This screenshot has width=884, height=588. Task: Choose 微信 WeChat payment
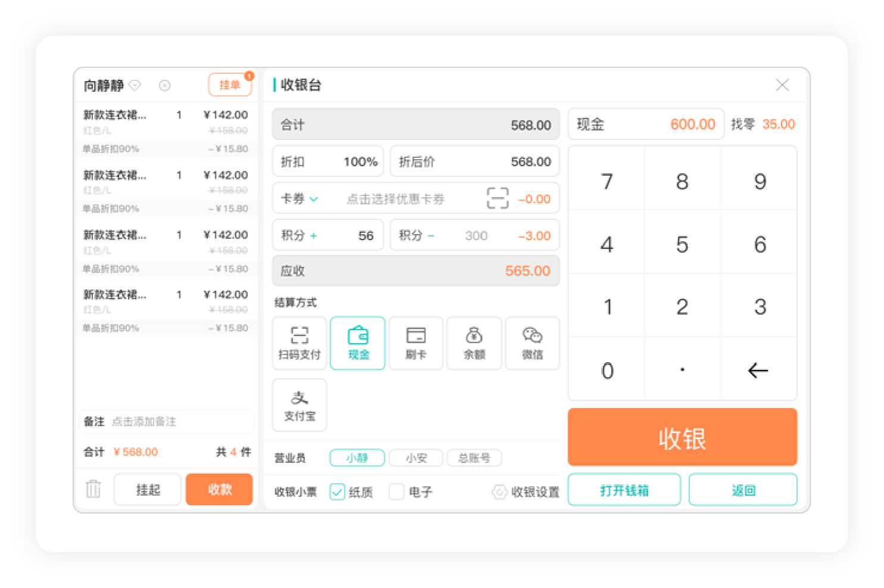(533, 343)
